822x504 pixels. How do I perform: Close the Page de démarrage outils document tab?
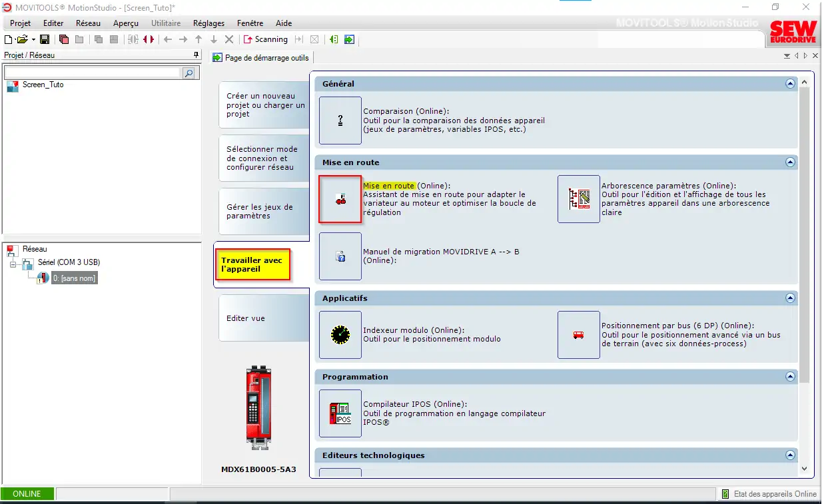(815, 56)
